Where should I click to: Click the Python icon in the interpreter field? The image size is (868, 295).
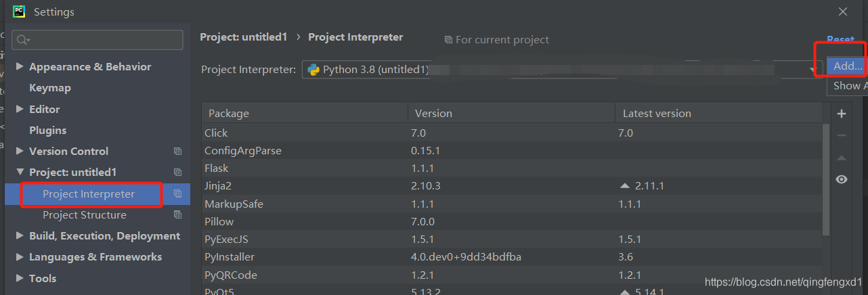pos(313,69)
